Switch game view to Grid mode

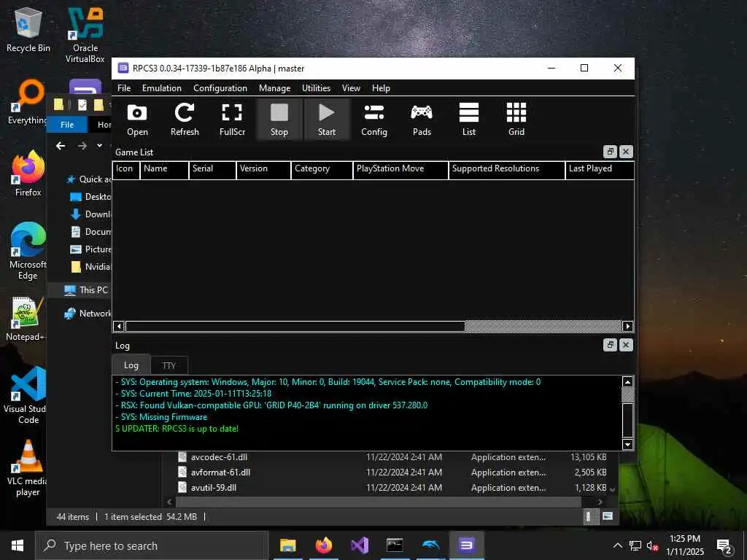[516, 120]
